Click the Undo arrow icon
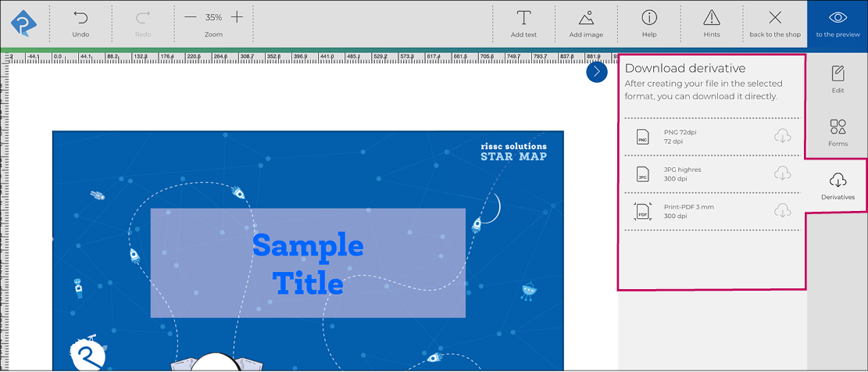The height and width of the screenshot is (372, 868). pos(80,17)
